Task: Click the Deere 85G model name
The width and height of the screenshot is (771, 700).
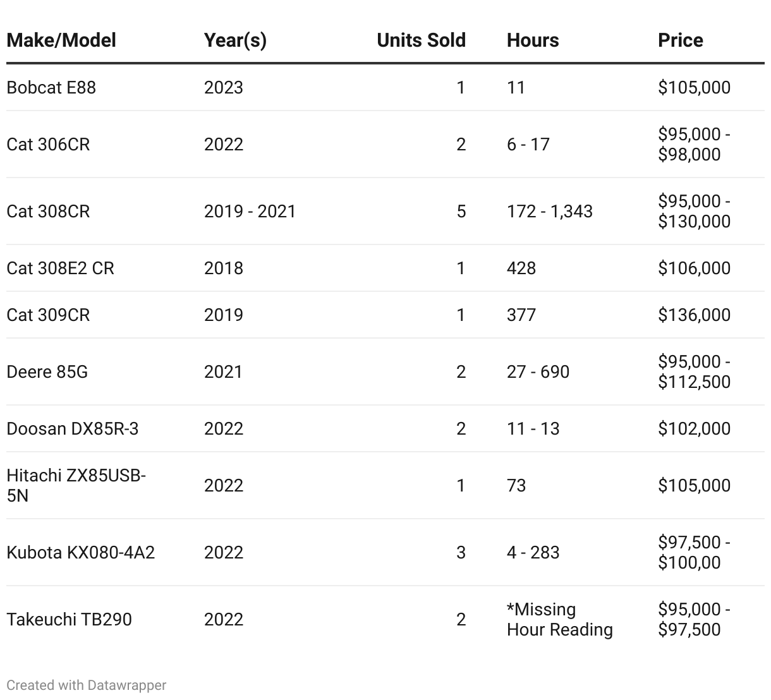Action: pyautogui.click(x=47, y=371)
